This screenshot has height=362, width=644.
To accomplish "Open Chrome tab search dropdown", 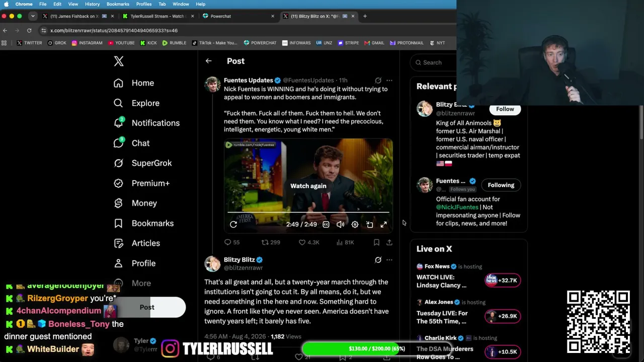I will (33, 16).
